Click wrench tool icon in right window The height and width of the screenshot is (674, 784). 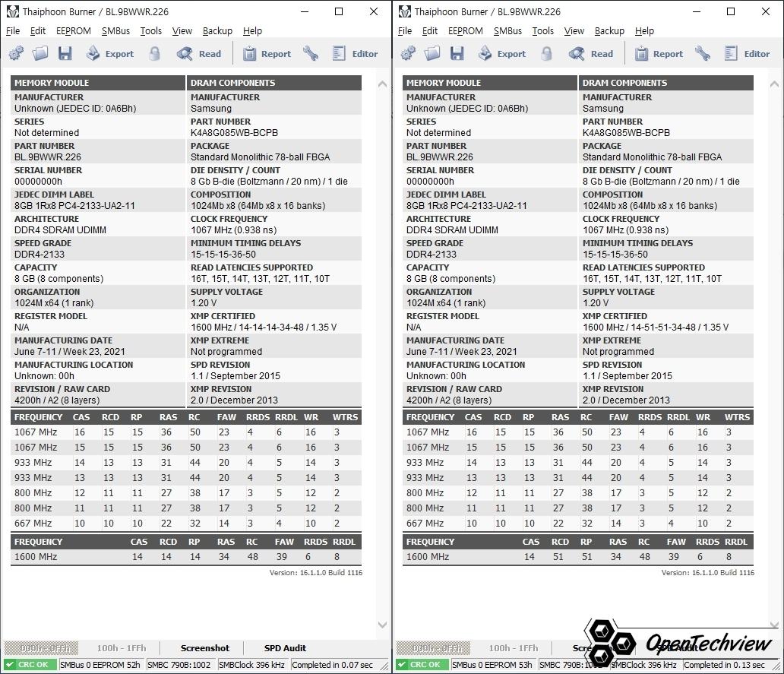[x=702, y=53]
